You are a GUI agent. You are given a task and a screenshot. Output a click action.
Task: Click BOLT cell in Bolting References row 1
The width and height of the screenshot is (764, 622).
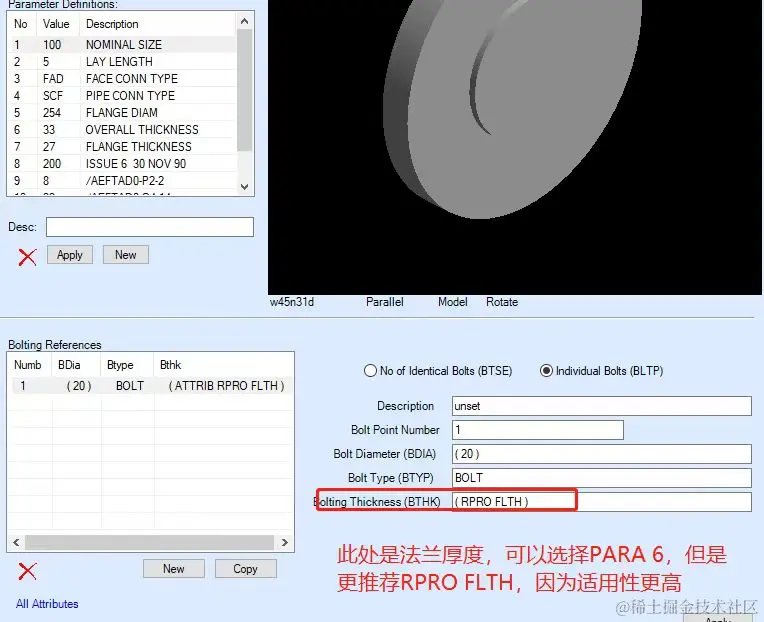point(130,386)
